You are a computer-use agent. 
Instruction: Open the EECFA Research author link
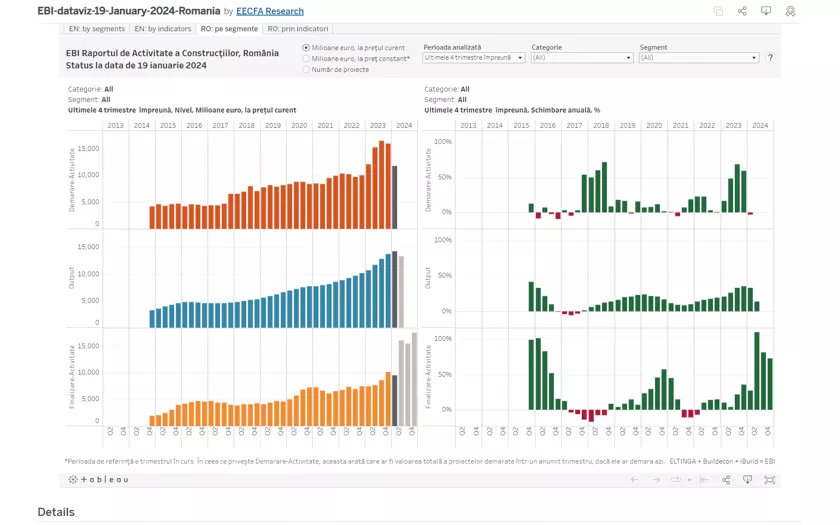270,11
